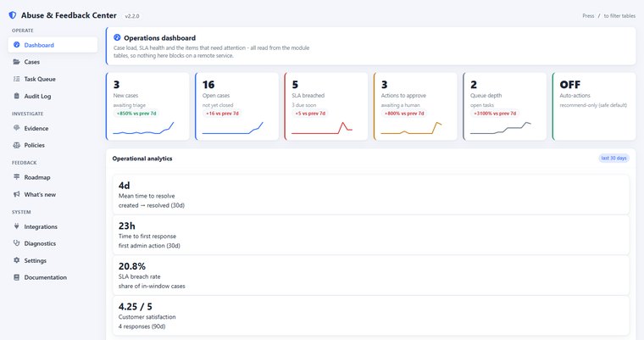
Task: Click the '4 responses (90d)' text
Action: click(x=142, y=326)
